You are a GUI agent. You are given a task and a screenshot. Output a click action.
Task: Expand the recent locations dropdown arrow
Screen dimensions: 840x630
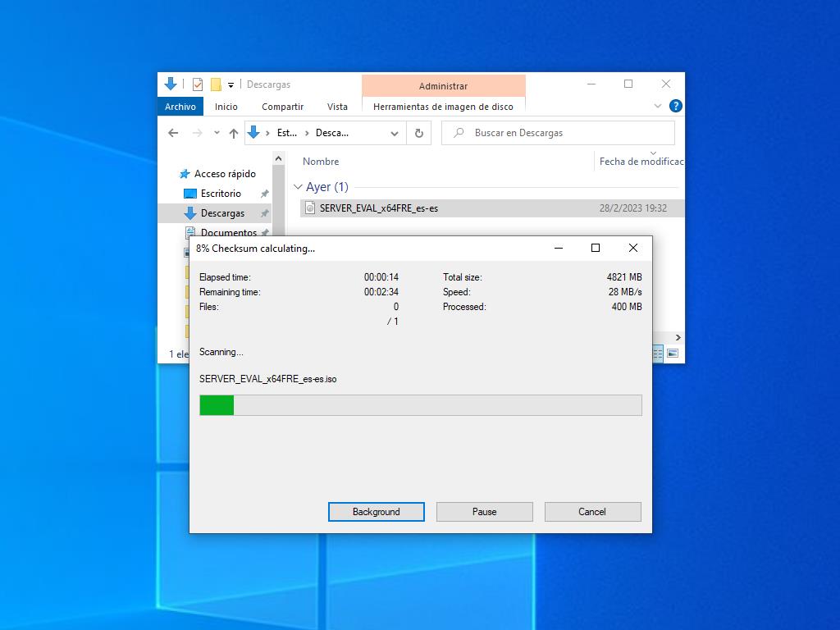pos(217,133)
